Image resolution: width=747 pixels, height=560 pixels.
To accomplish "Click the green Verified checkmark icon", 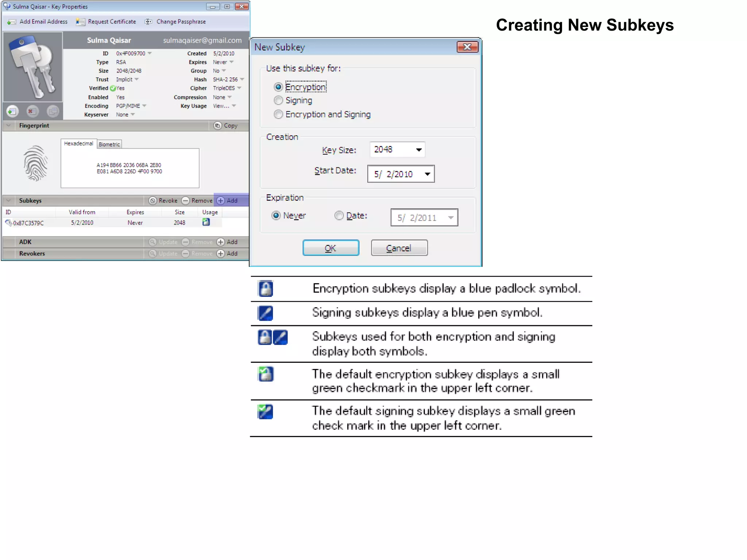I will (113, 88).
